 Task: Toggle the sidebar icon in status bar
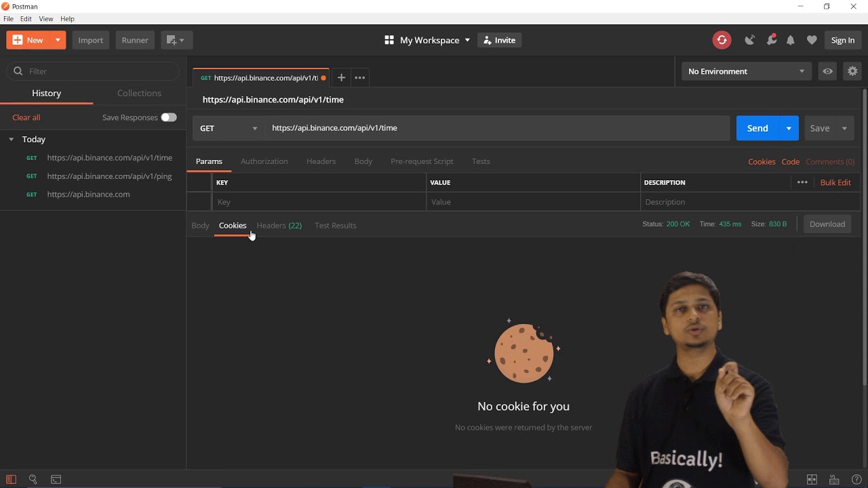coord(11,479)
